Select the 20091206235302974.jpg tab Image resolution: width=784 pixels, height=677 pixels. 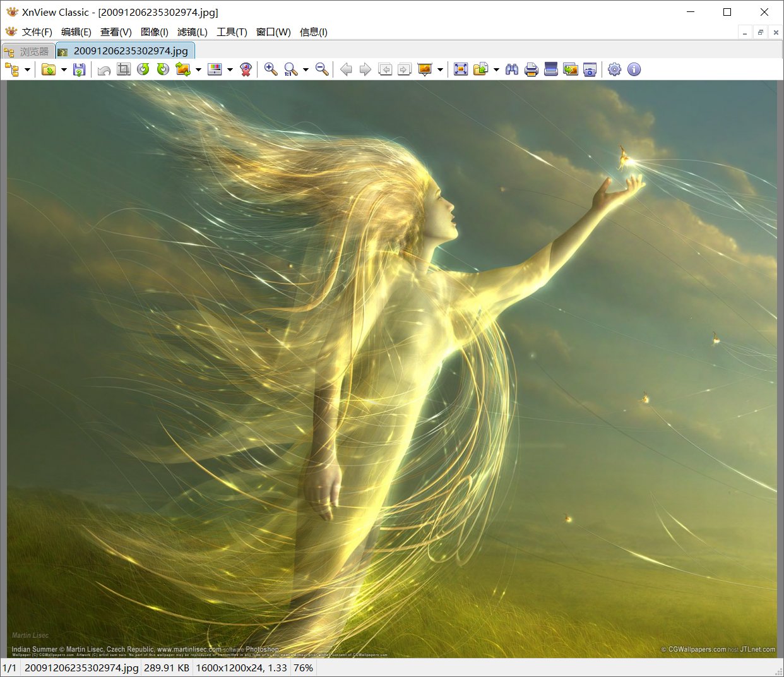[125, 51]
